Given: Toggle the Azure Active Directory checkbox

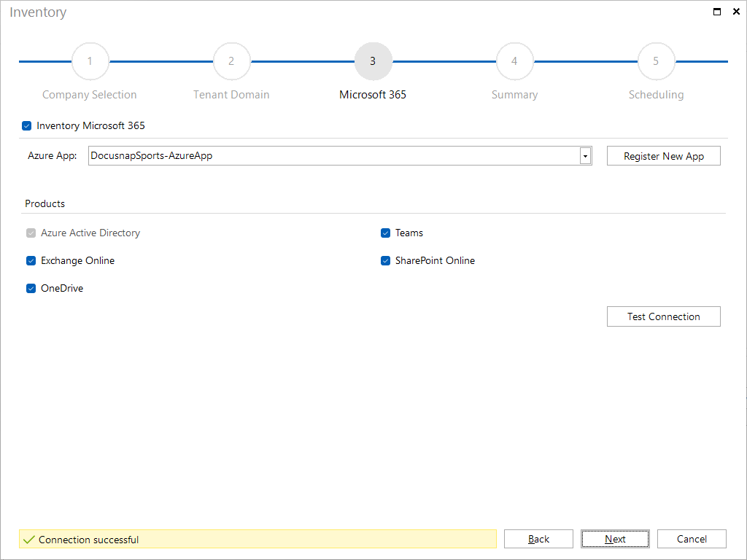Looking at the screenshot, I should click(31, 233).
